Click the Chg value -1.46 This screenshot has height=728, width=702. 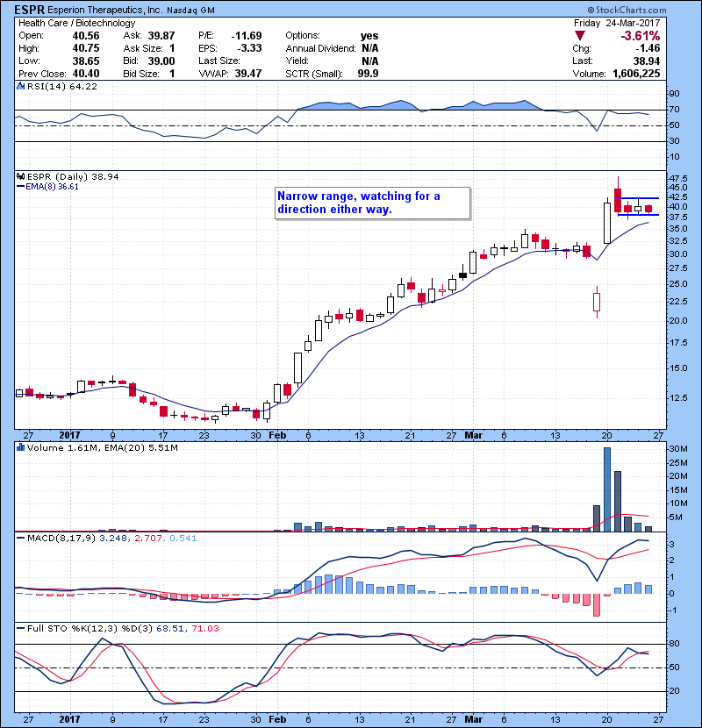click(x=648, y=48)
